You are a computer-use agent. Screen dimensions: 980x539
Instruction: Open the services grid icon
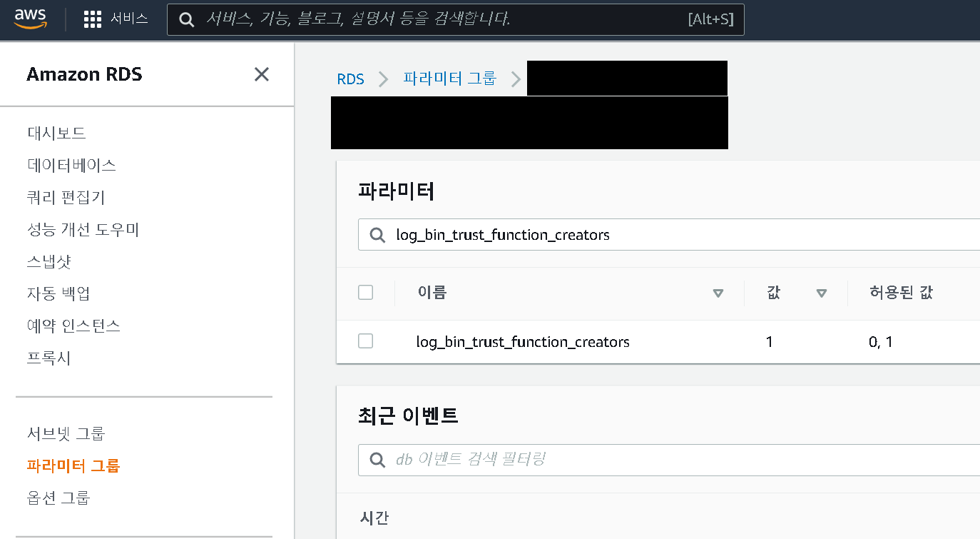(x=93, y=19)
